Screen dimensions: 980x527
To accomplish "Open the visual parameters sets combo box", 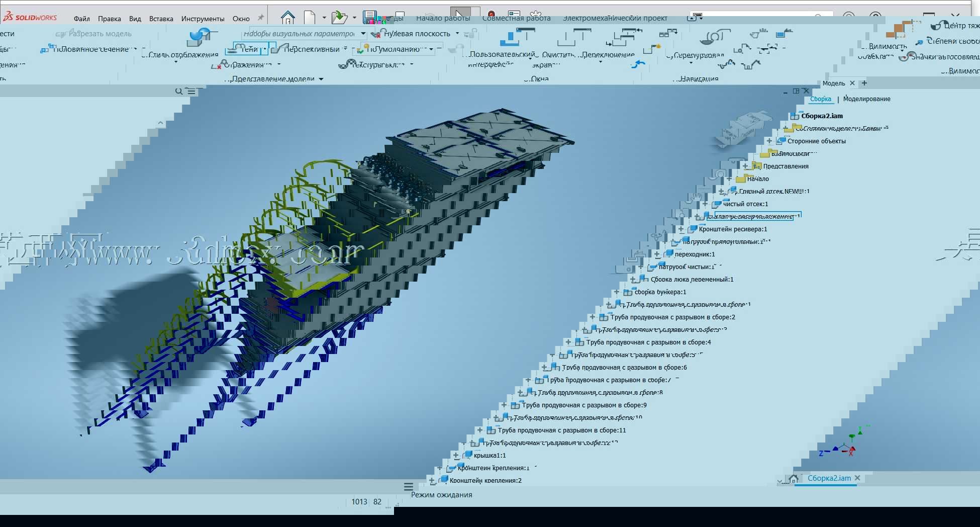I will point(304,34).
